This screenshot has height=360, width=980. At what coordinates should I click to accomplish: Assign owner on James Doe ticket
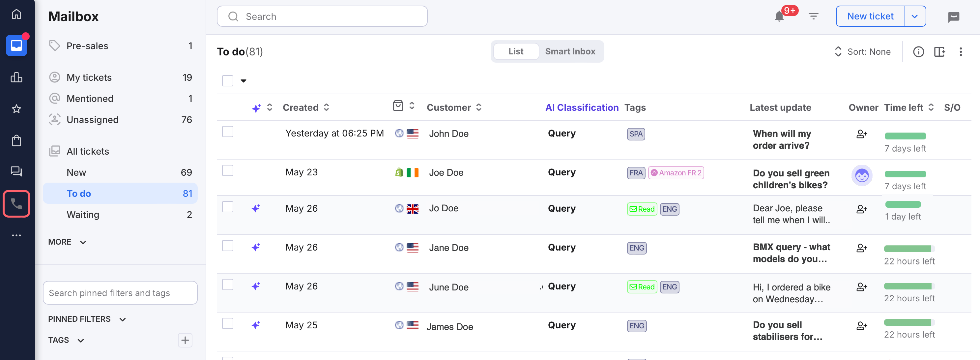point(862,326)
